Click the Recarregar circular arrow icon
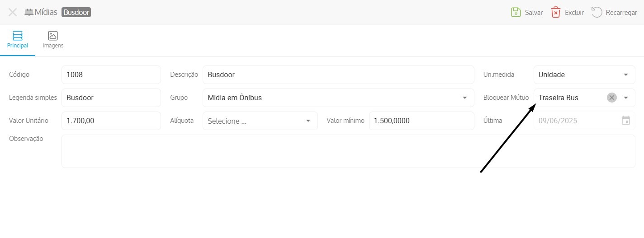 (x=597, y=12)
